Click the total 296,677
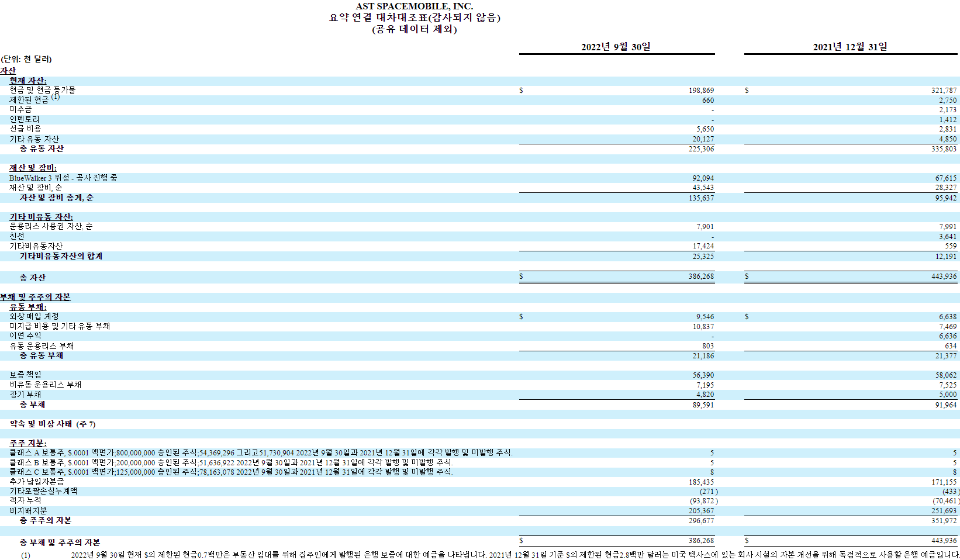This screenshot has width=960, height=560. coord(701,521)
